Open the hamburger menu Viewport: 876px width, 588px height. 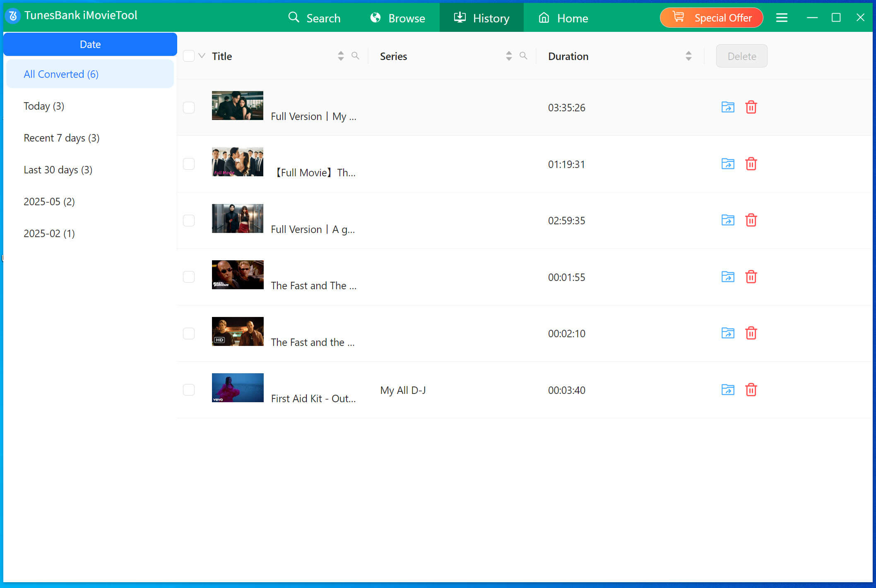coord(782,18)
